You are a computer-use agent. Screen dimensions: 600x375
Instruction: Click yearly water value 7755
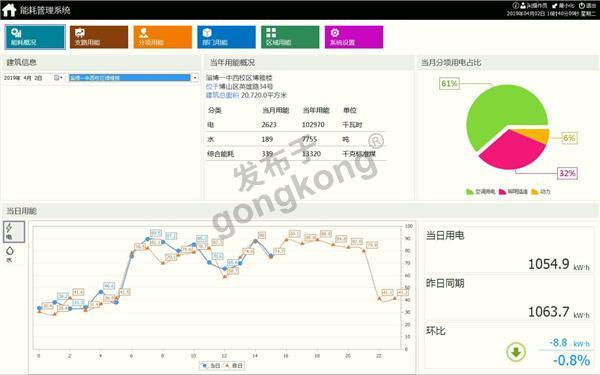click(310, 139)
